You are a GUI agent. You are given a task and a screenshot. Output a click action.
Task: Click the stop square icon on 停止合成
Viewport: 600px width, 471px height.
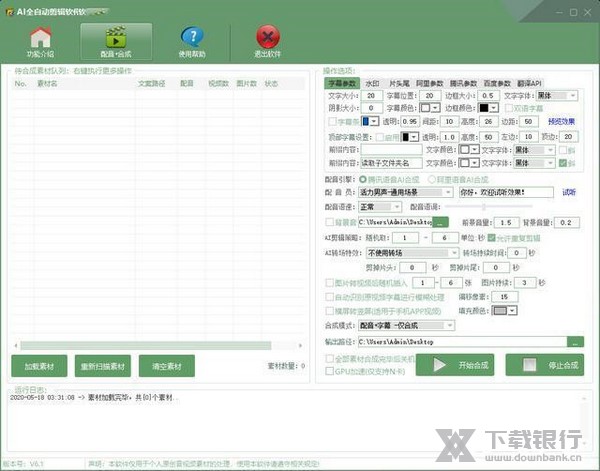530,365
